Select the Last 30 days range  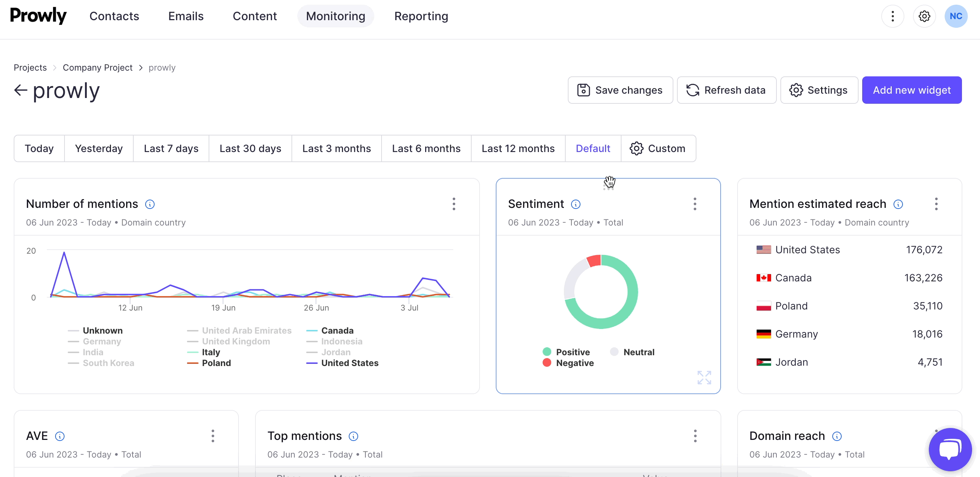tap(250, 148)
